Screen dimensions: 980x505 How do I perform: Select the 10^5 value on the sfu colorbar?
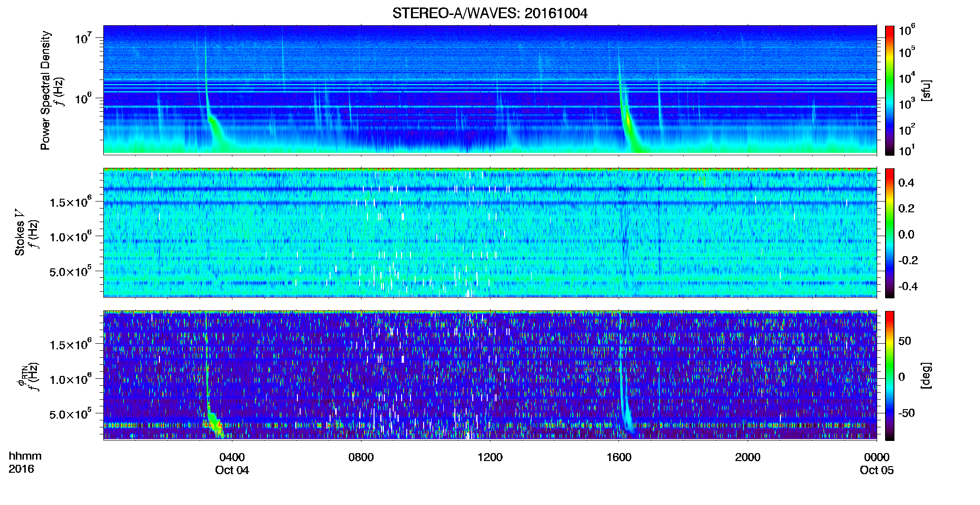[907, 52]
